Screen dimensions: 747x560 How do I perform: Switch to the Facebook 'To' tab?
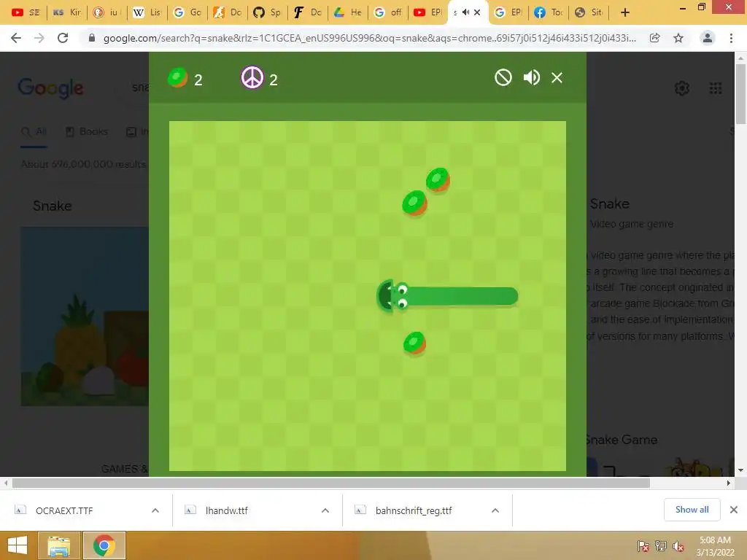(549, 12)
